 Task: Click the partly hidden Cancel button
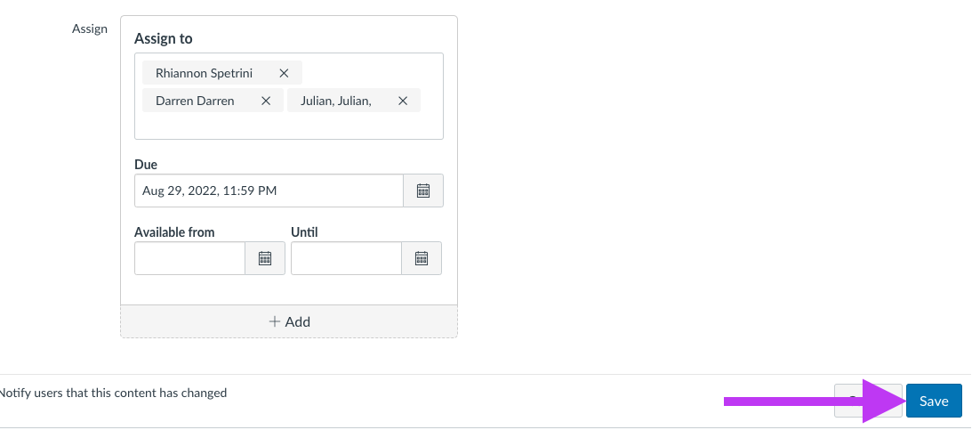point(868,402)
